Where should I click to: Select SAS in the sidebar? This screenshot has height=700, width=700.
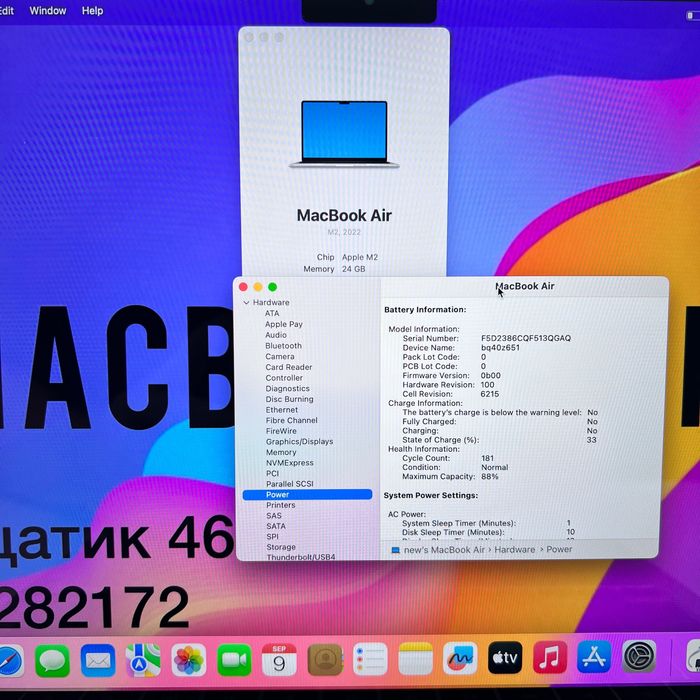[x=274, y=516]
